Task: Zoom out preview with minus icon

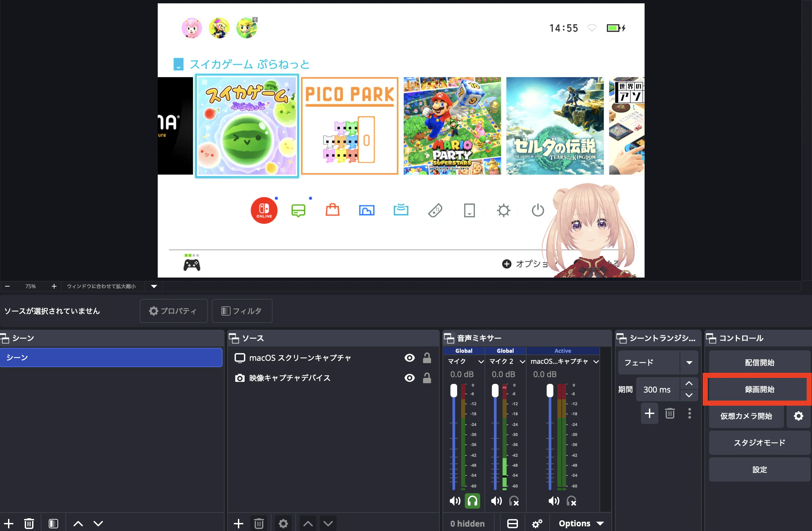Action: point(7,286)
